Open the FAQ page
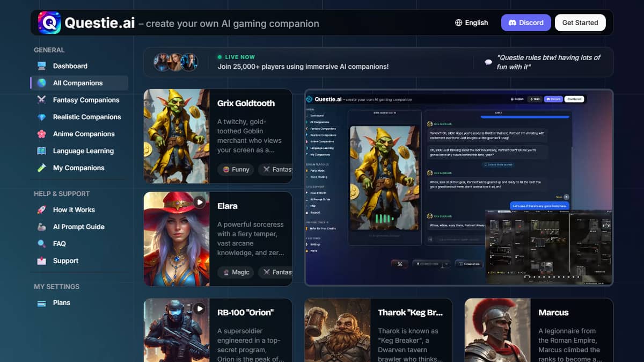This screenshot has width=644, height=362. click(79, 243)
